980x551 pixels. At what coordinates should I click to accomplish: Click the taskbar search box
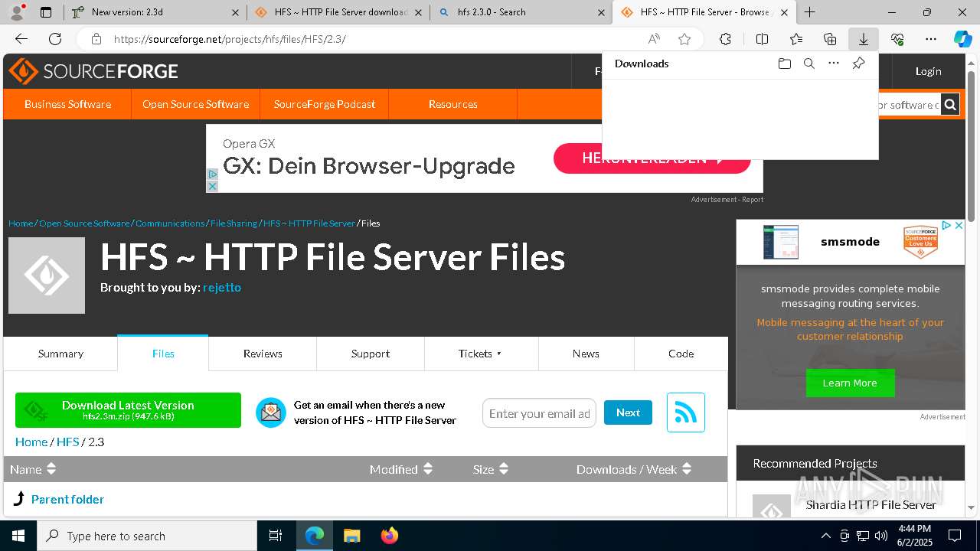pyautogui.click(x=147, y=536)
